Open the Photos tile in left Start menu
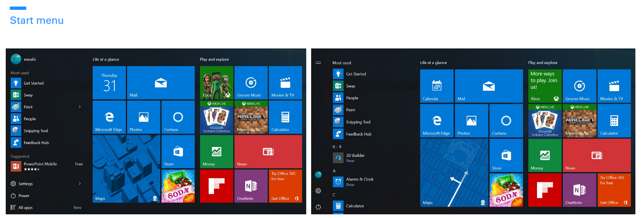 pyautogui.click(x=143, y=117)
